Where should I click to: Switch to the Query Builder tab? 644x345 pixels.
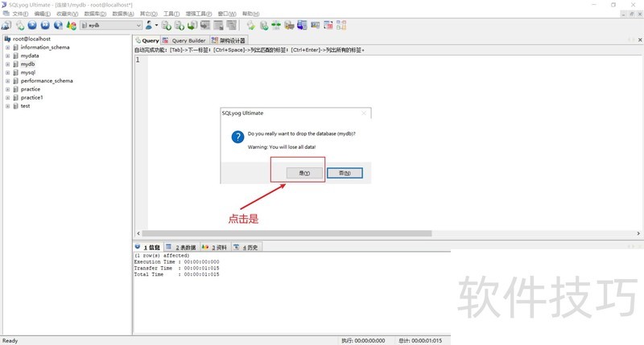click(184, 41)
